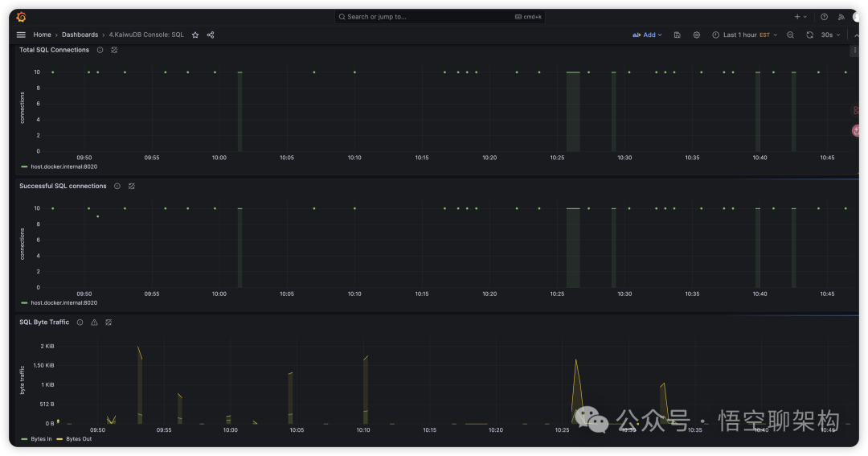
Task: Save the dashboard with disk icon
Action: pos(678,35)
